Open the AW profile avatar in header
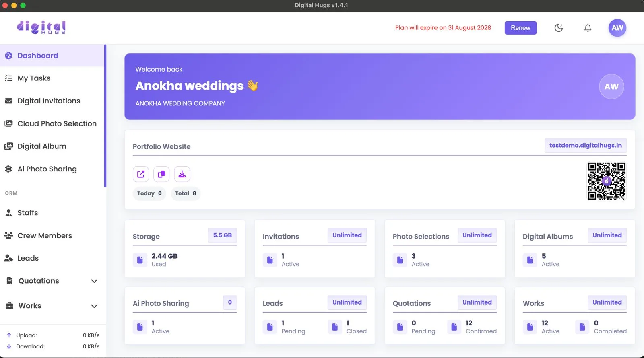This screenshot has width=644, height=358. click(x=617, y=28)
